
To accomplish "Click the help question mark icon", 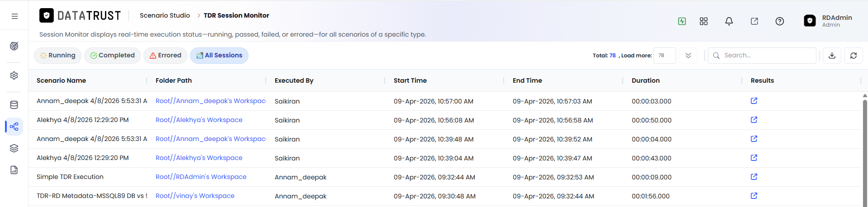I will tap(779, 21).
